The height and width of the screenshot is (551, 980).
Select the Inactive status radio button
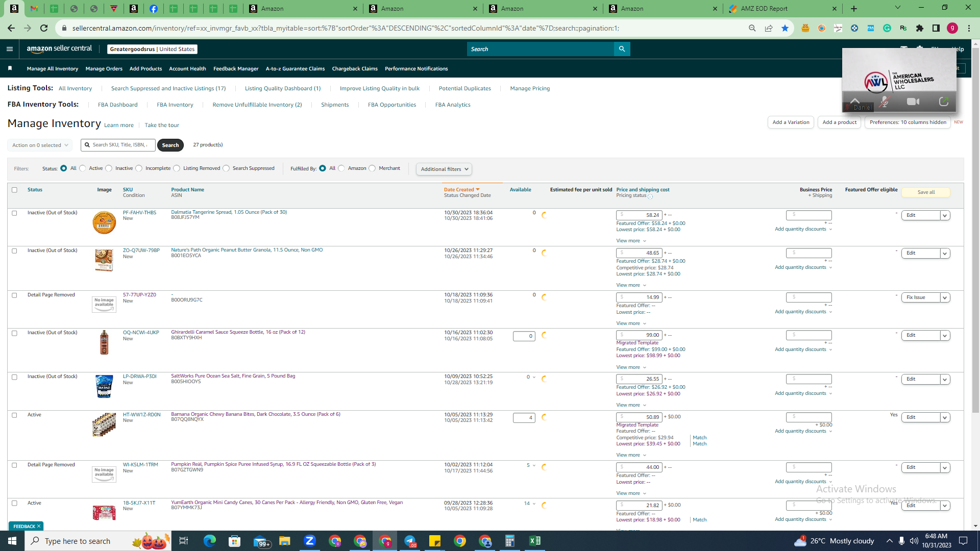[x=109, y=168]
